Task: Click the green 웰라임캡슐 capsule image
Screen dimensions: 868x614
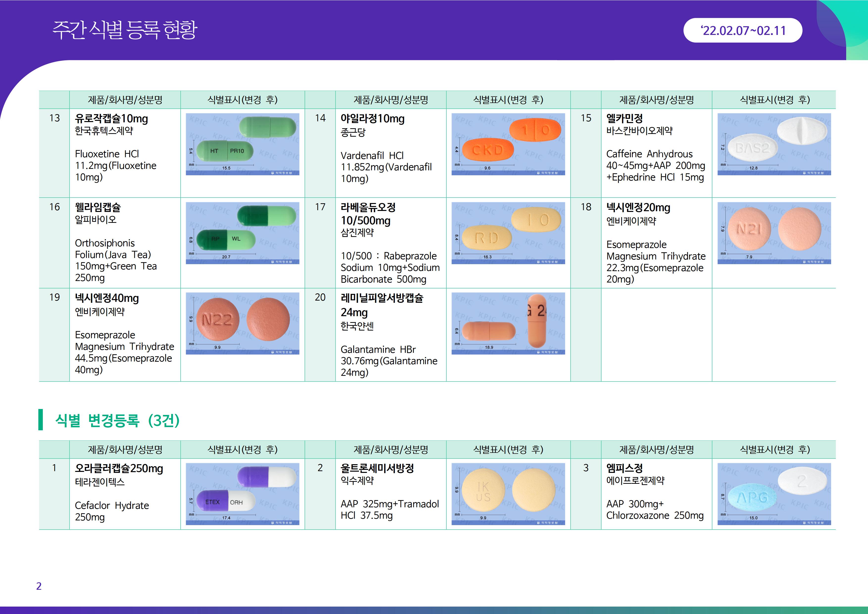Action: coord(242,233)
